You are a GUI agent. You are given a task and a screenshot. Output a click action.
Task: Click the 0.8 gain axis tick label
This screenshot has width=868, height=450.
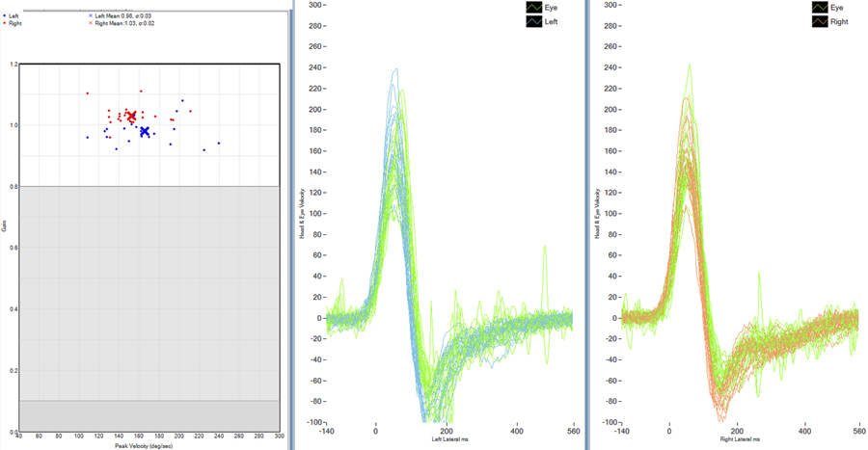(x=14, y=187)
